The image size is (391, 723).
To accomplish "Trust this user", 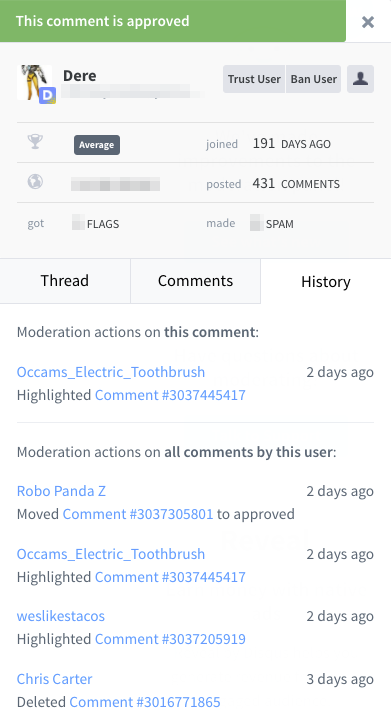I will click(254, 79).
